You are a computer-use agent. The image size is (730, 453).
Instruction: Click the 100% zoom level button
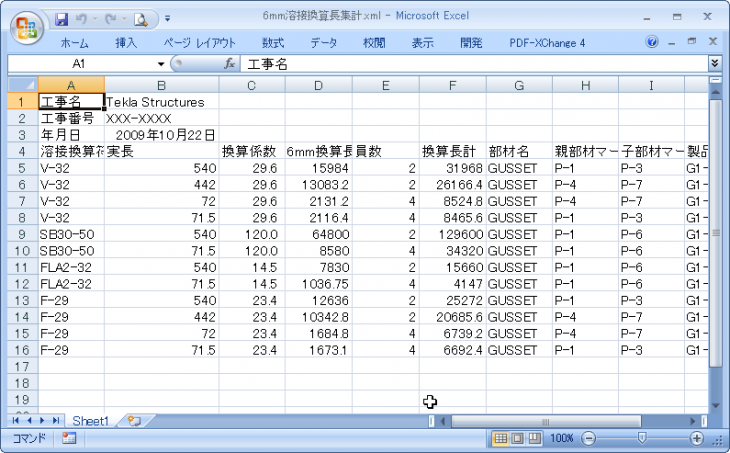click(x=562, y=438)
